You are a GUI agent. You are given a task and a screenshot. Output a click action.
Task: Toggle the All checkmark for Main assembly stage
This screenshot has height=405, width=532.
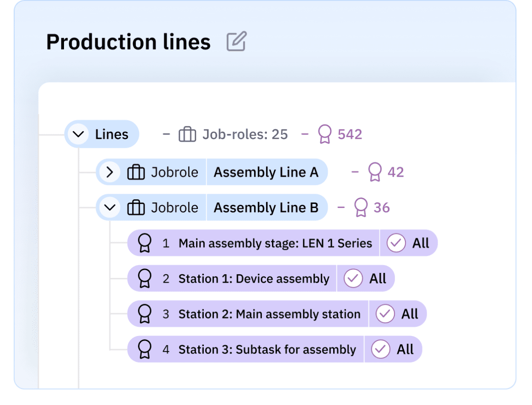pos(396,243)
